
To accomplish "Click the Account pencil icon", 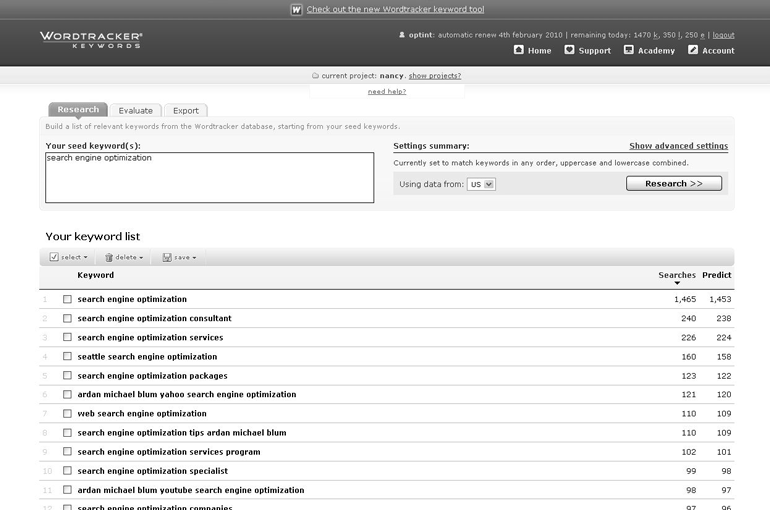I will click(x=693, y=50).
